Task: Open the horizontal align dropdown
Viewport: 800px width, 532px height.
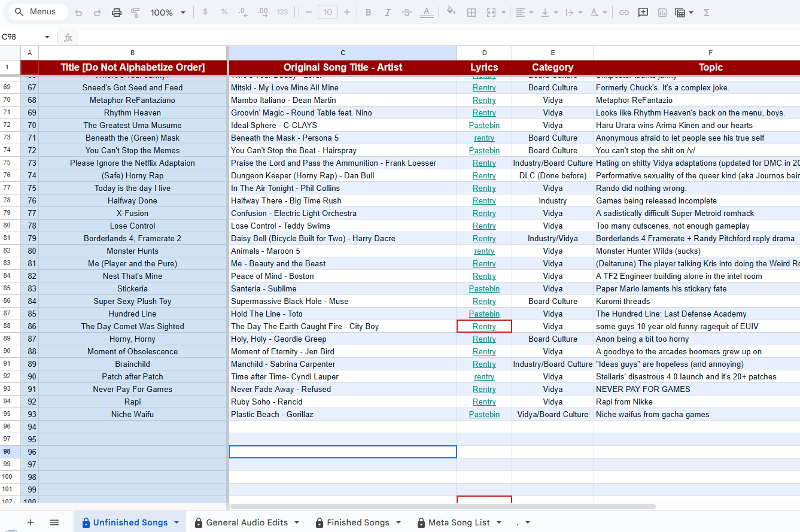Action: click(525, 13)
